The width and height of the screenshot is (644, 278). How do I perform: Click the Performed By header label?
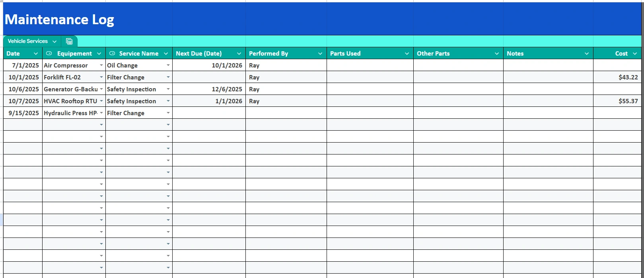[x=268, y=54]
